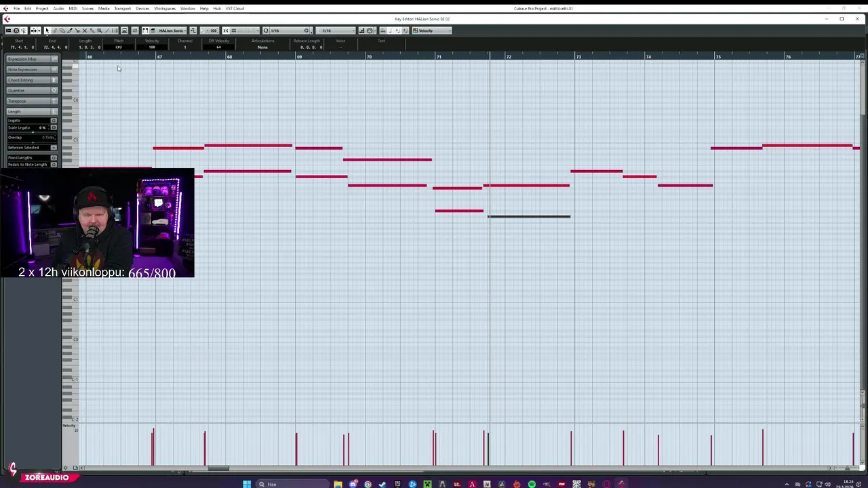This screenshot has width=868, height=488.
Task: Select the Erase tool
Action: tap(62, 30)
